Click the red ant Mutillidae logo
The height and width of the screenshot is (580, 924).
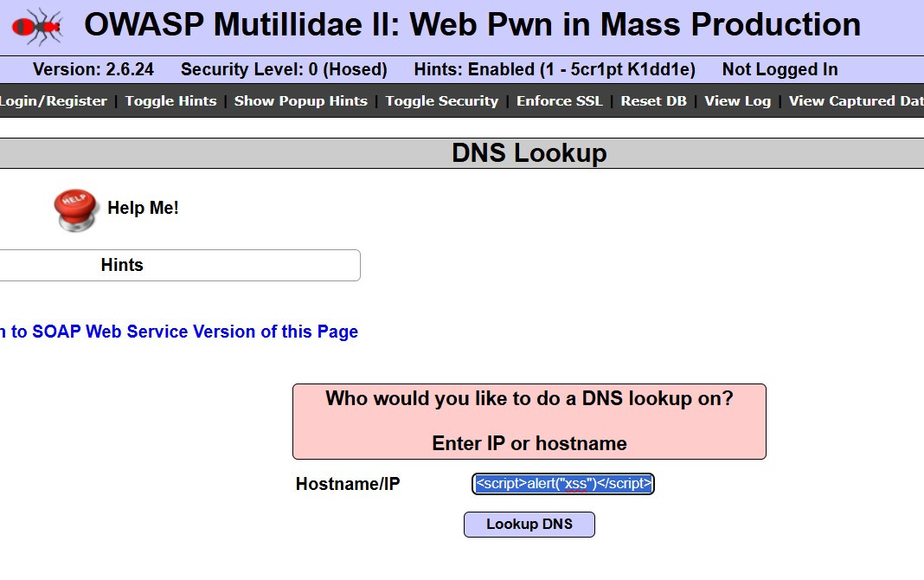pos(37,27)
